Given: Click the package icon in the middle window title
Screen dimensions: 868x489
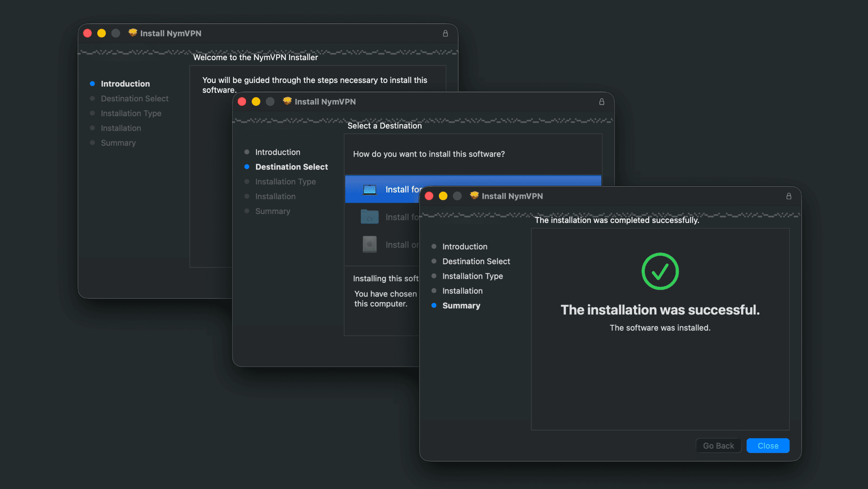Looking at the screenshot, I should 287,101.
